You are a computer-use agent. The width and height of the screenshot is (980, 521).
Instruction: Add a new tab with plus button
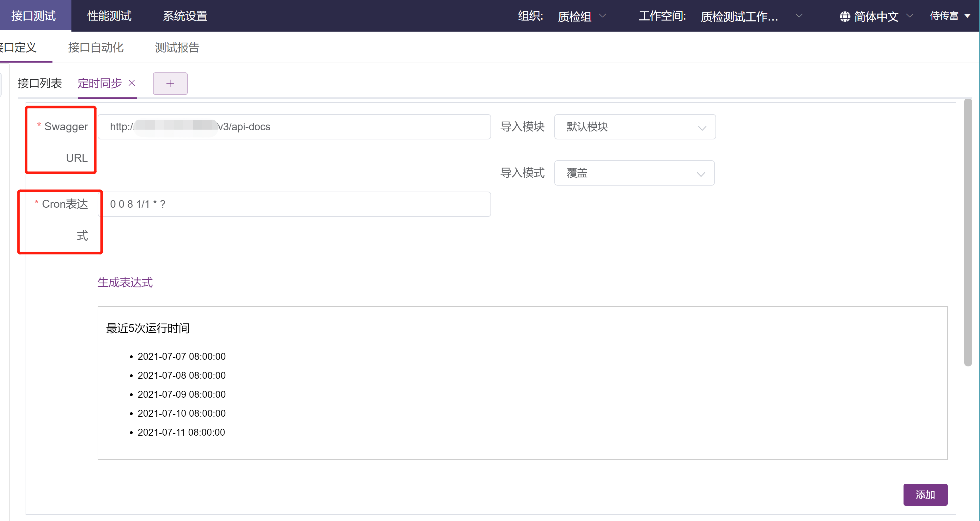pos(170,83)
